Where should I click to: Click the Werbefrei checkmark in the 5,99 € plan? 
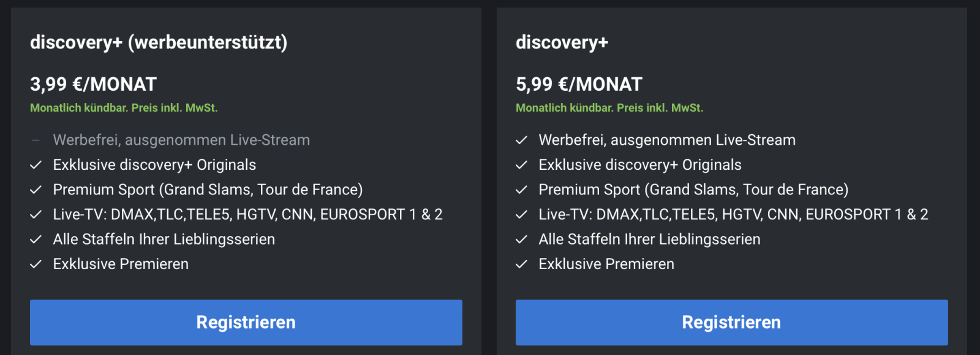(521, 140)
